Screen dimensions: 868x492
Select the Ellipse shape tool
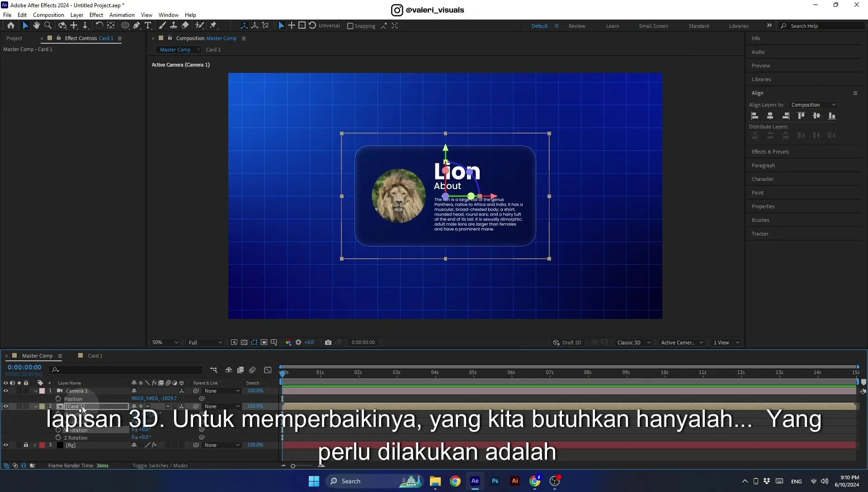coord(125,26)
